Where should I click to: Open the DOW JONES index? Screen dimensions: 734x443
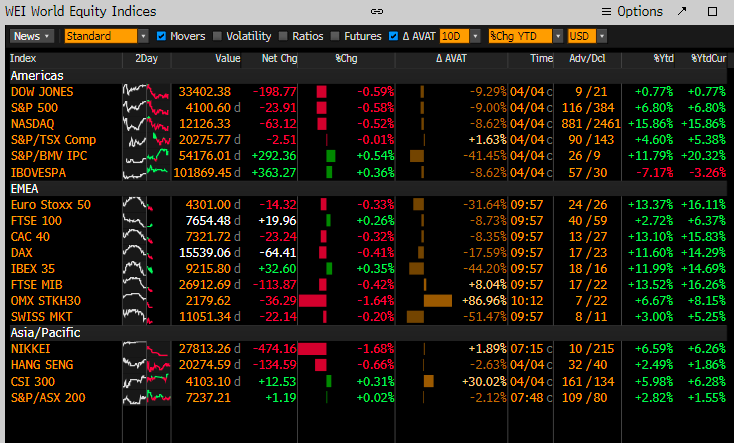[x=42, y=92]
